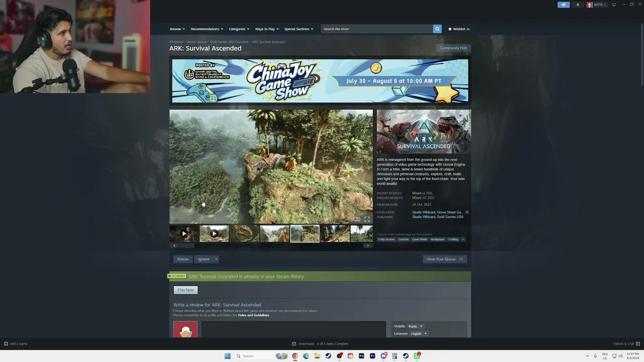
Task: Open Downloads status in bottom bar
Action: (x=320, y=344)
